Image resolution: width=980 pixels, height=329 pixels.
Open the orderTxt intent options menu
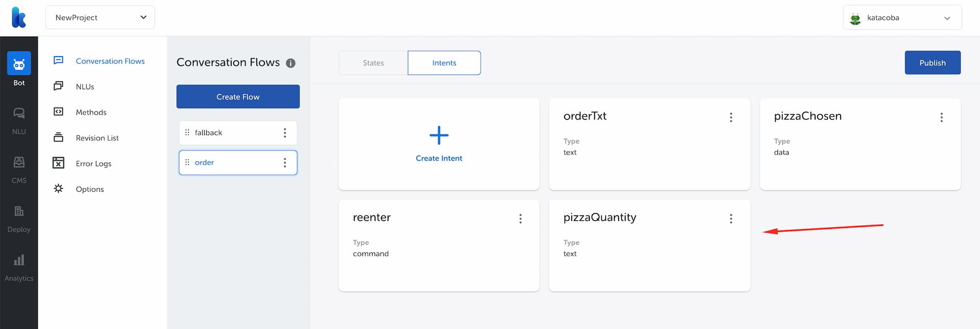pyautogui.click(x=731, y=117)
